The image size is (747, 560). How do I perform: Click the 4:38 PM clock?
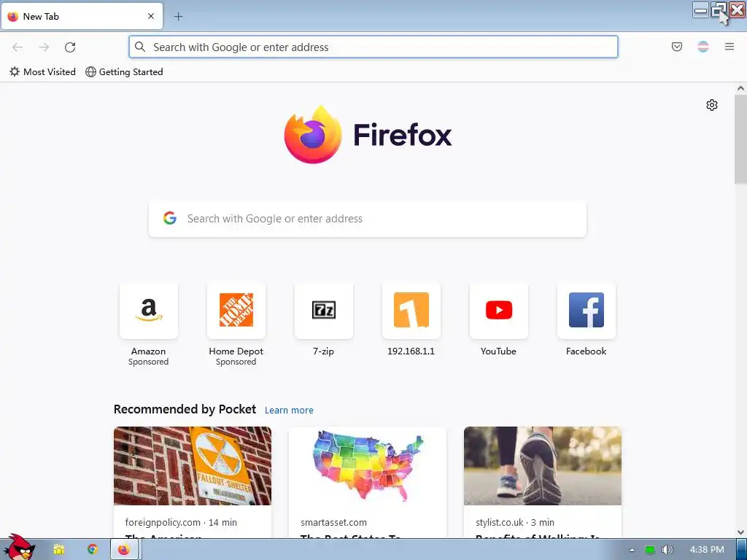[x=707, y=550]
